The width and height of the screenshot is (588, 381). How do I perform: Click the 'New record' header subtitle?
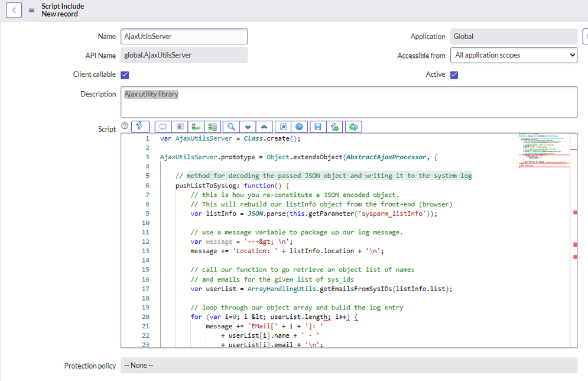60,14
